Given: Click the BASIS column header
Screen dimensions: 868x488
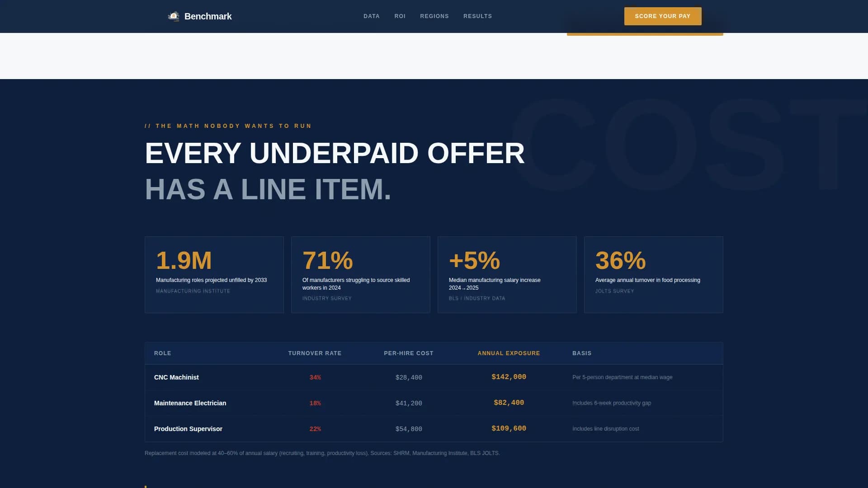Looking at the screenshot, I should pyautogui.click(x=582, y=353).
